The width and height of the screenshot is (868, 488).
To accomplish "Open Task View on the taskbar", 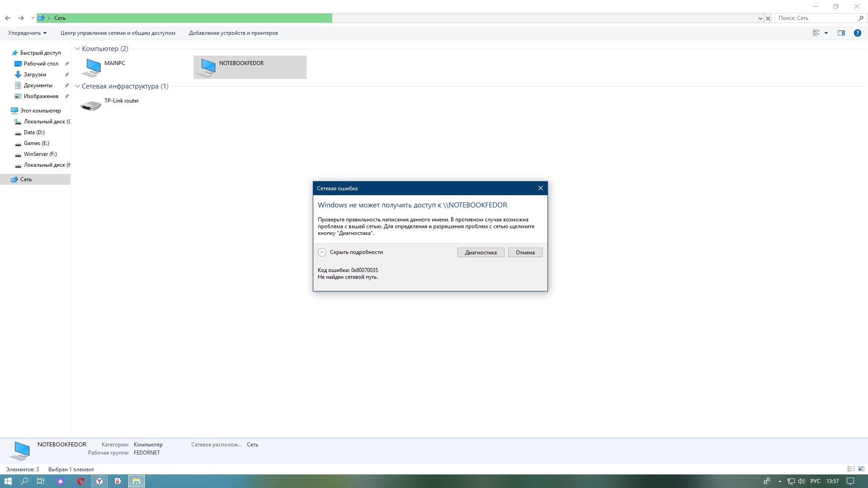I will tap(41, 481).
